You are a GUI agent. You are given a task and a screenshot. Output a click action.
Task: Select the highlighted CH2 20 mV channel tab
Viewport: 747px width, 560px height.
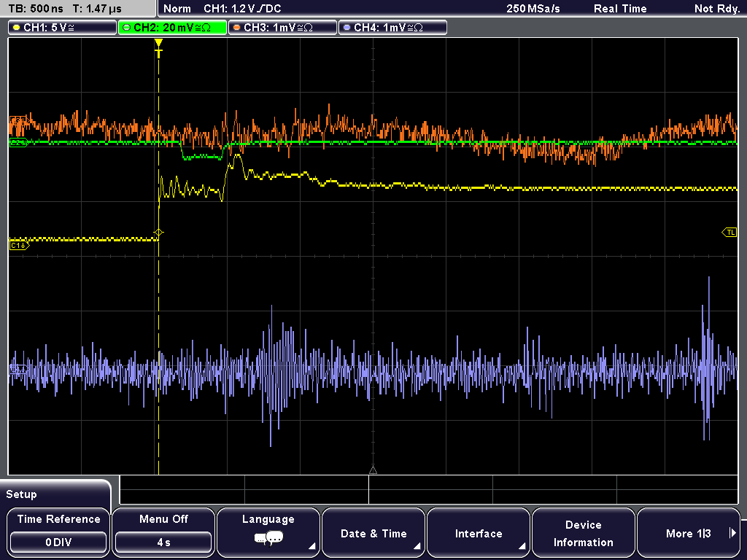tap(172, 28)
